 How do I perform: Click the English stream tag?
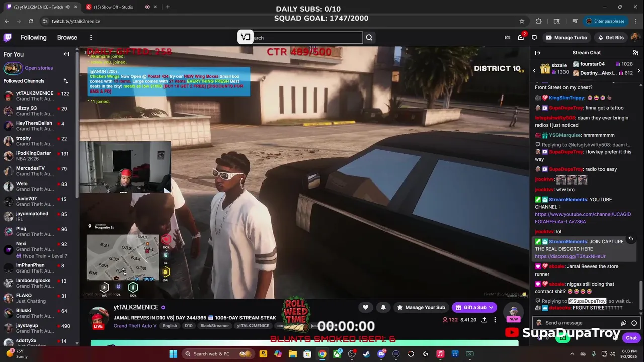click(170, 326)
